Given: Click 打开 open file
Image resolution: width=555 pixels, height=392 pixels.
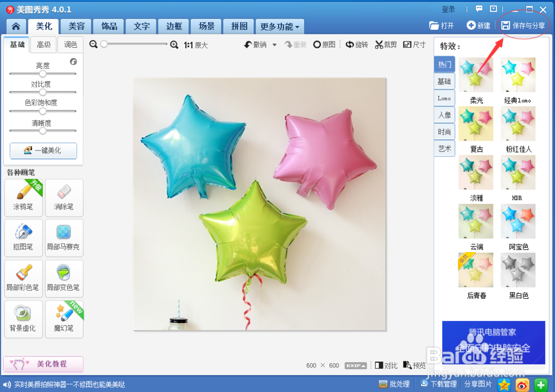Looking at the screenshot, I should click(x=441, y=26).
